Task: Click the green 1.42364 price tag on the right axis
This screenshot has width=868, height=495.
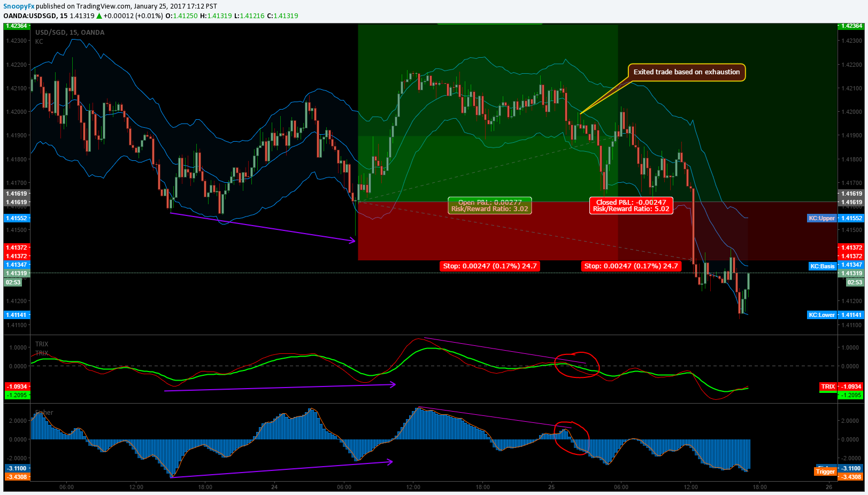Action: 851,26
